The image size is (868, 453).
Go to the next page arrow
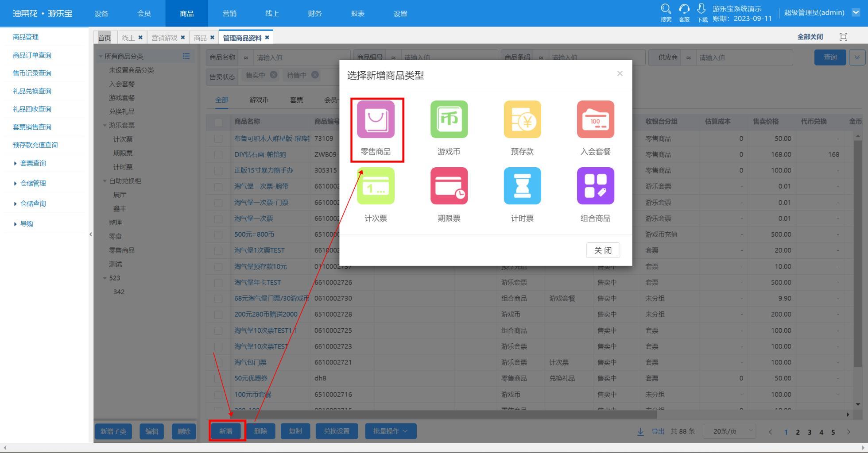pyautogui.click(x=849, y=432)
